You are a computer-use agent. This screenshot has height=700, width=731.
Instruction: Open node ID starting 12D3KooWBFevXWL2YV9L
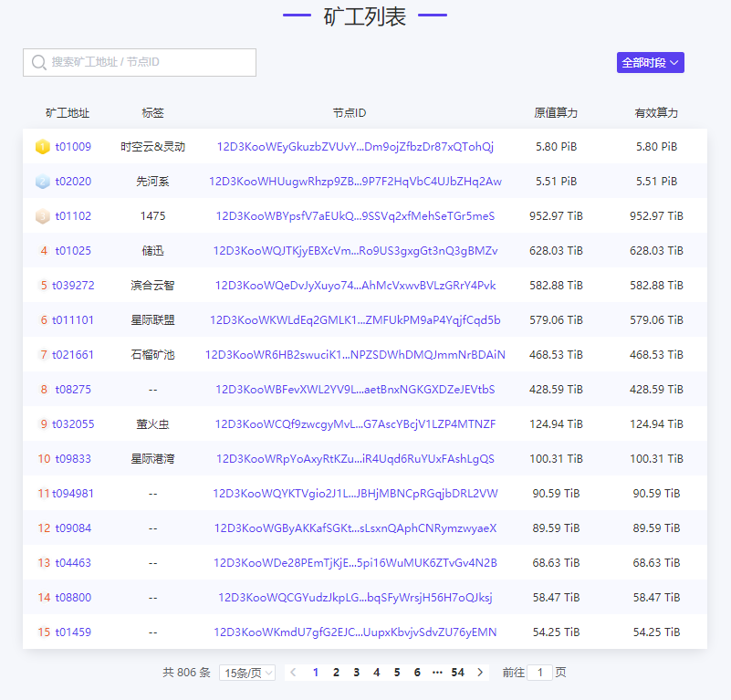tap(355, 390)
